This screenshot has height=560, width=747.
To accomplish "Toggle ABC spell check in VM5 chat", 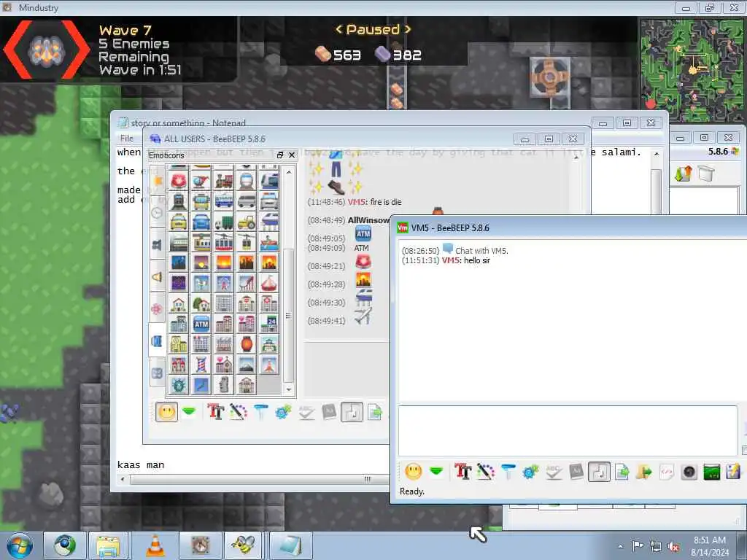I will click(553, 472).
